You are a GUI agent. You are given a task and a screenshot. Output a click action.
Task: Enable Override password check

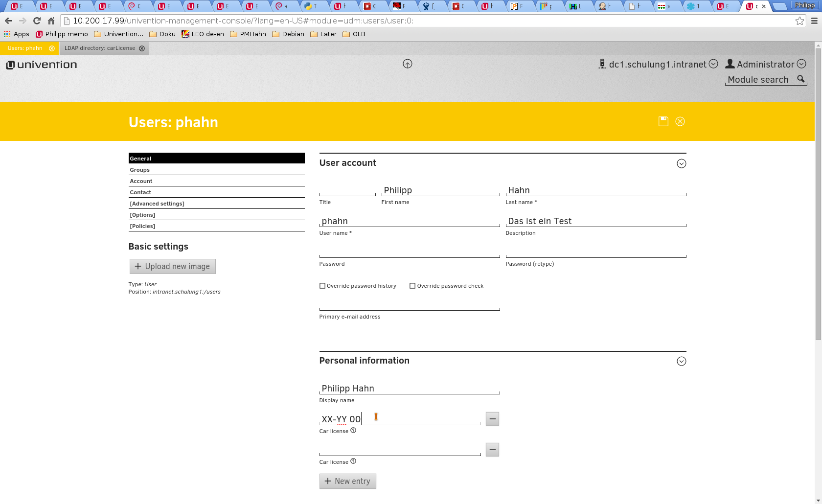(x=412, y=286)
